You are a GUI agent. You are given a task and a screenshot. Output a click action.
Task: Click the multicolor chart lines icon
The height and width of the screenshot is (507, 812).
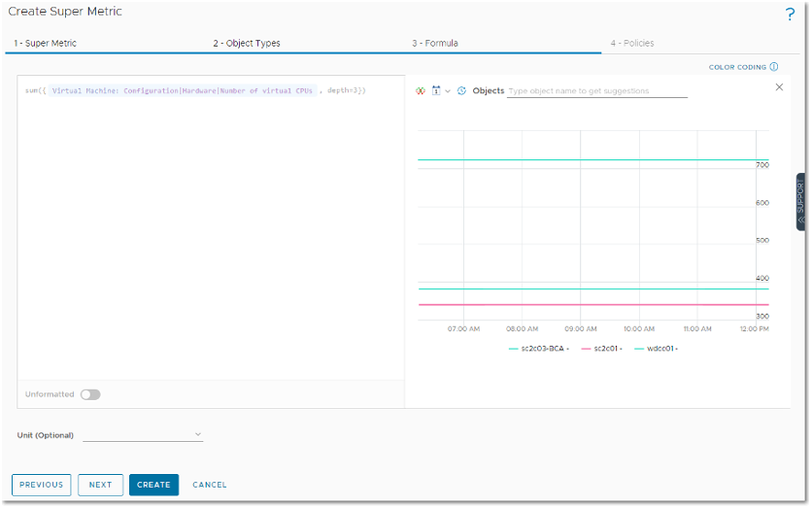pyautogui.click(x=421, y=90)
